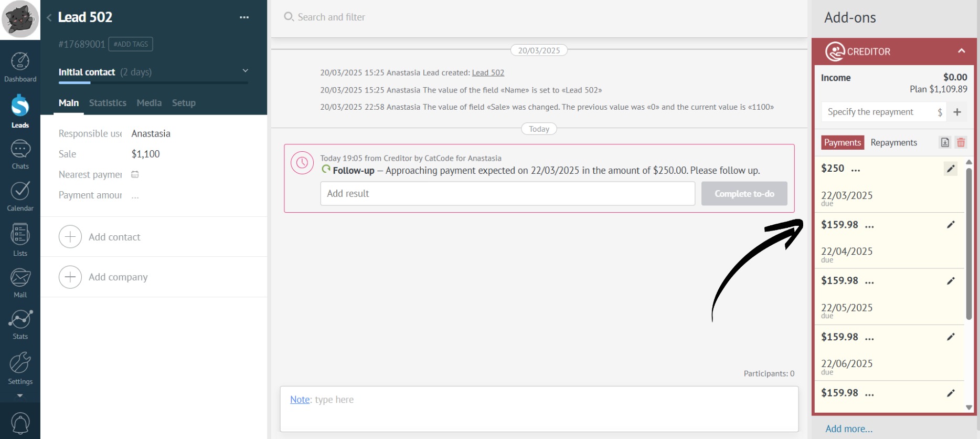The width and height of the screenshot is (980, 439).
Task: Click the plus icon to add a repayment
Action: pyautogui.click(x=957, y=112)
